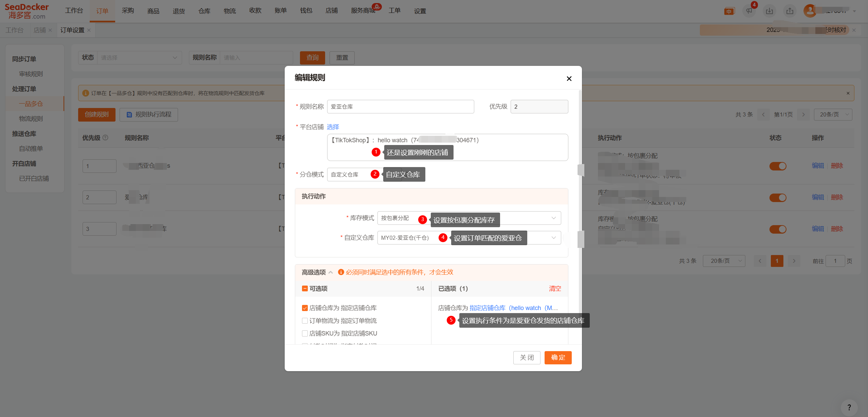This screenshot has width=868, height=417.
Task: Switch to the 店铺 tab
Action: pos(39,30)
